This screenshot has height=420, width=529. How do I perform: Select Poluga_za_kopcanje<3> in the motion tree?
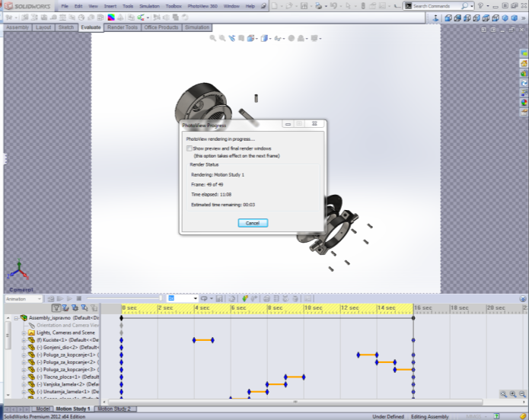point(66,370)
